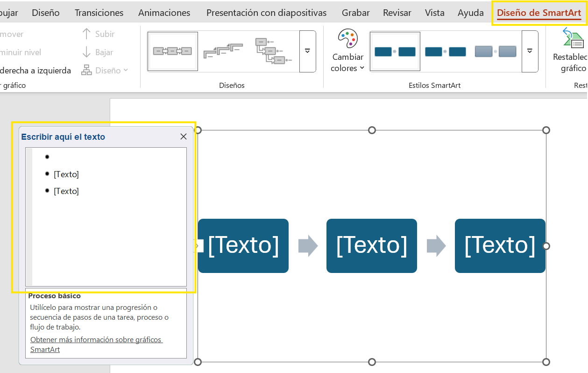Switch to the Transiciones tab
Viewport: 588px width, 373px height.
point(99,13)
